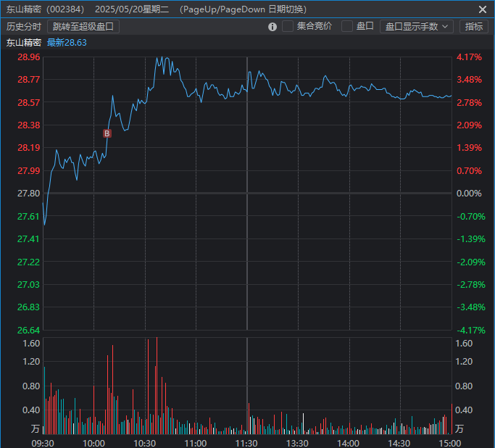Click the 万 volume unit label at bottom-left
This screenshot has height=448, width=495.
point(36,429)
